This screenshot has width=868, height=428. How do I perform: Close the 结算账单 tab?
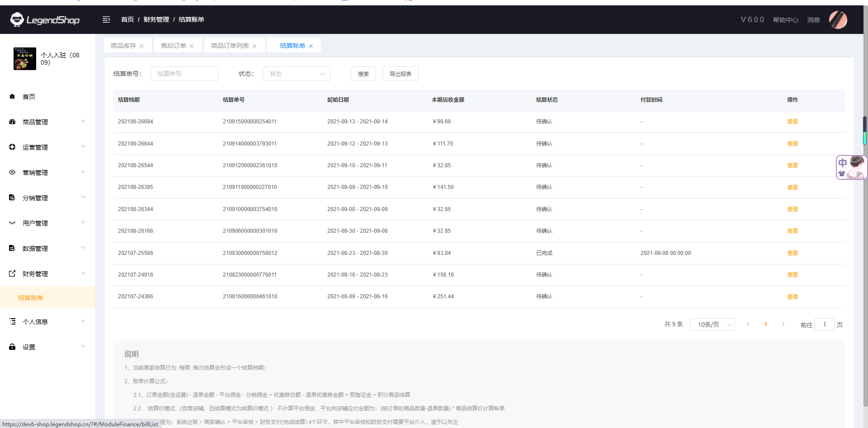[311, 46]
